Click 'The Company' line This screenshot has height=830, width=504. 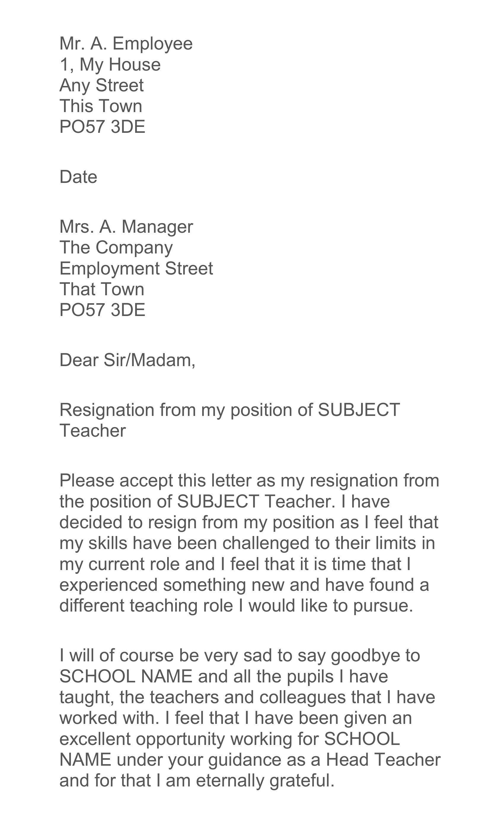116,248
